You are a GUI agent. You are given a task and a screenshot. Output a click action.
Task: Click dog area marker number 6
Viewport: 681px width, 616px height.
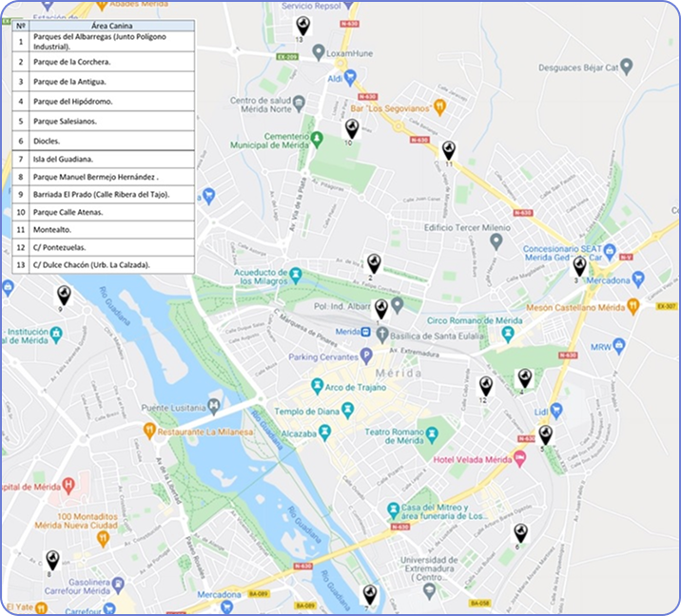click(x=521, y=533)
